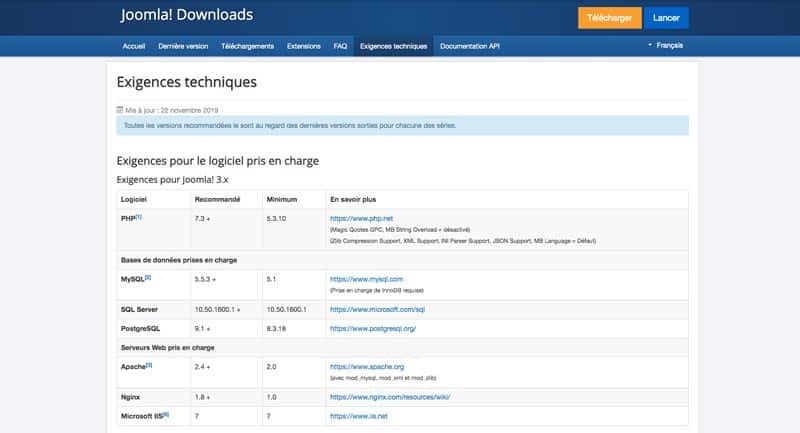The width and height of the screenshot is (800, 433).
Task: Open the Accueil menu item
Action: (134, 46)
